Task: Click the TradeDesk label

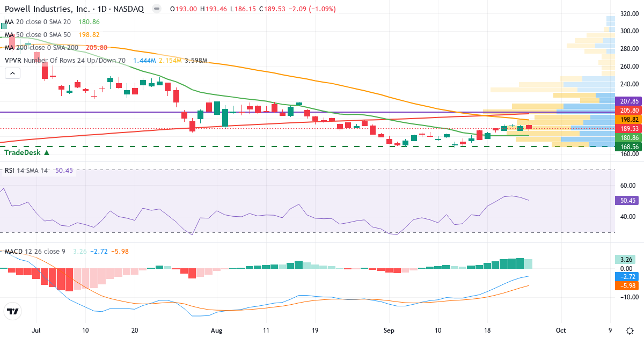Action: tap(23, 153)
